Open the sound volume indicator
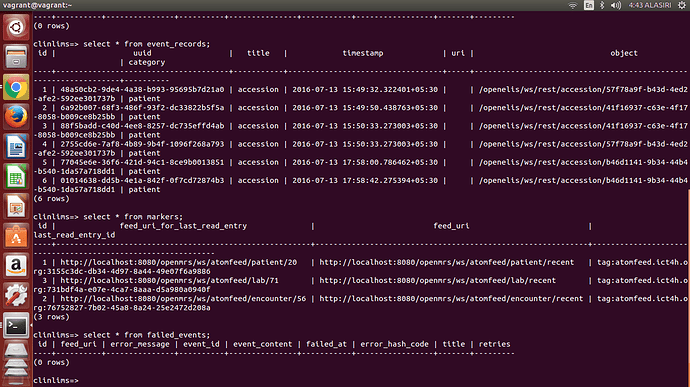Image resolution: width=690 pixels, height=387 pixels. (x=616, y=5)
